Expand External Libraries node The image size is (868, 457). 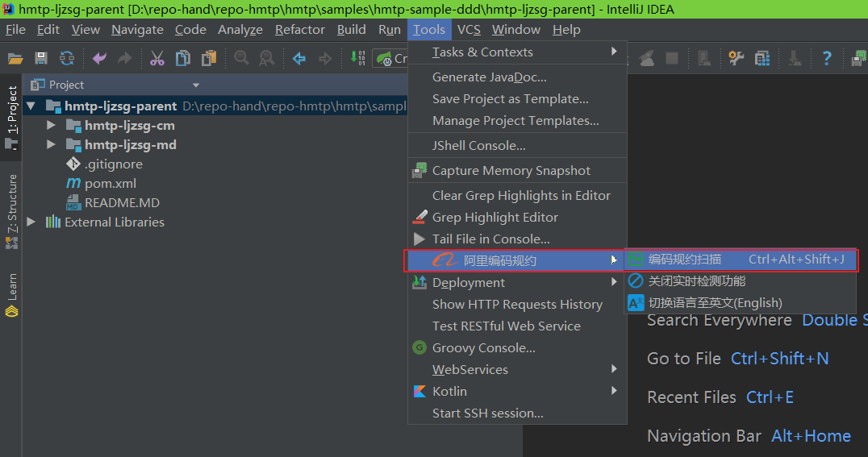pyautogui.click(x=31, y=222)
